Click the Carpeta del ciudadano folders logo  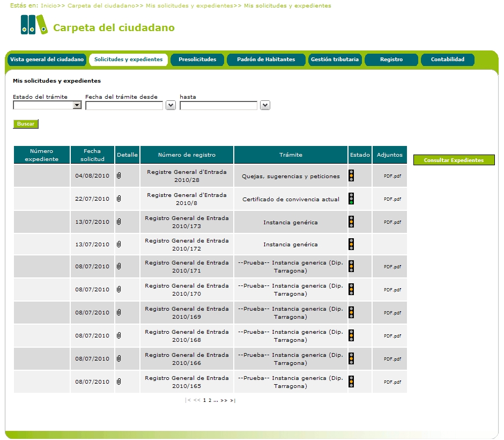coord(34,25)
